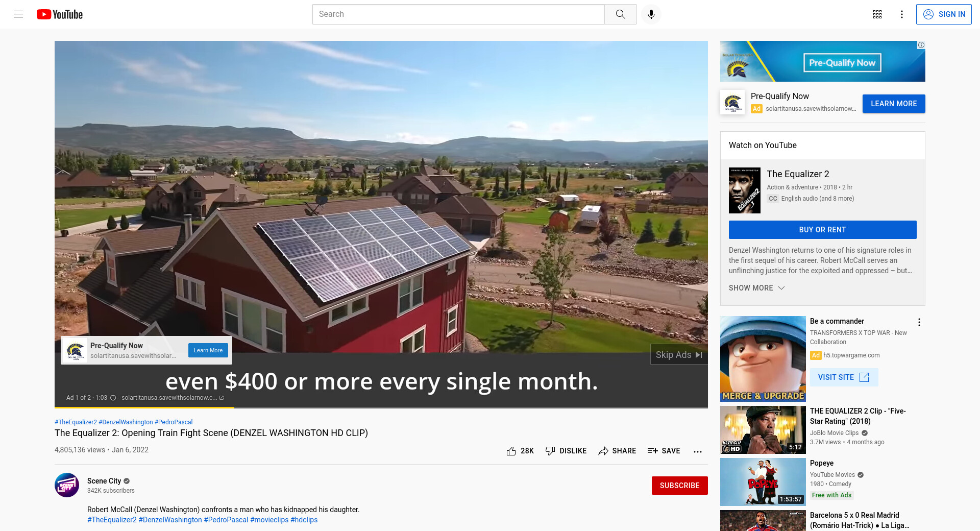The image size is (980, 531).
Task: Open Be a commander ad thumbnail
Action: pos(763,359)
